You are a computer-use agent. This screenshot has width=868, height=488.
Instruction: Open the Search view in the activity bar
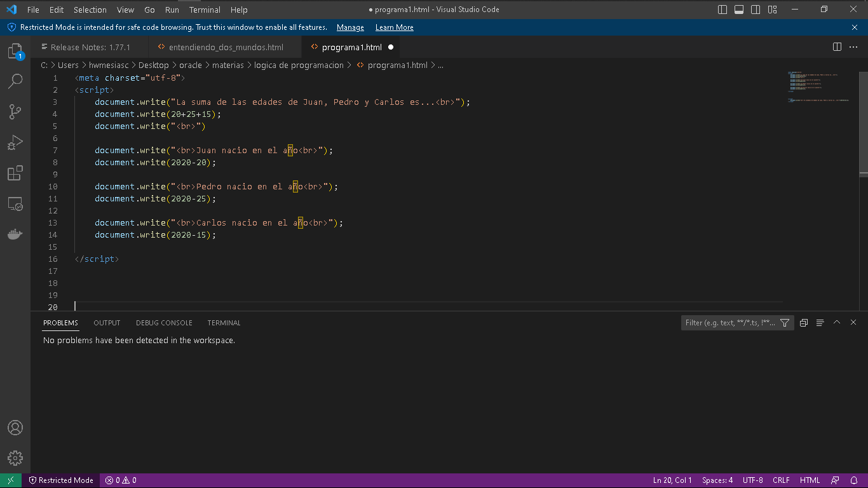pyautogui.click(x=15, y=81)
